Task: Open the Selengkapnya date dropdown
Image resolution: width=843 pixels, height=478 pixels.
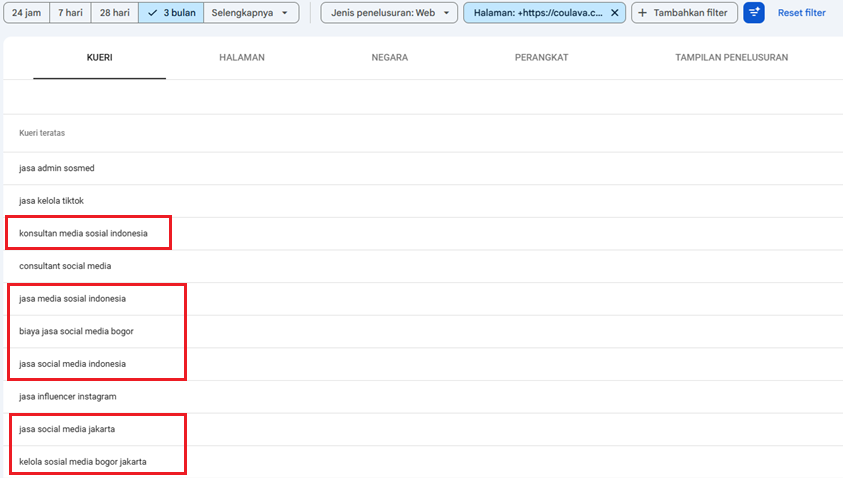Action: click(x=251, y=12)
